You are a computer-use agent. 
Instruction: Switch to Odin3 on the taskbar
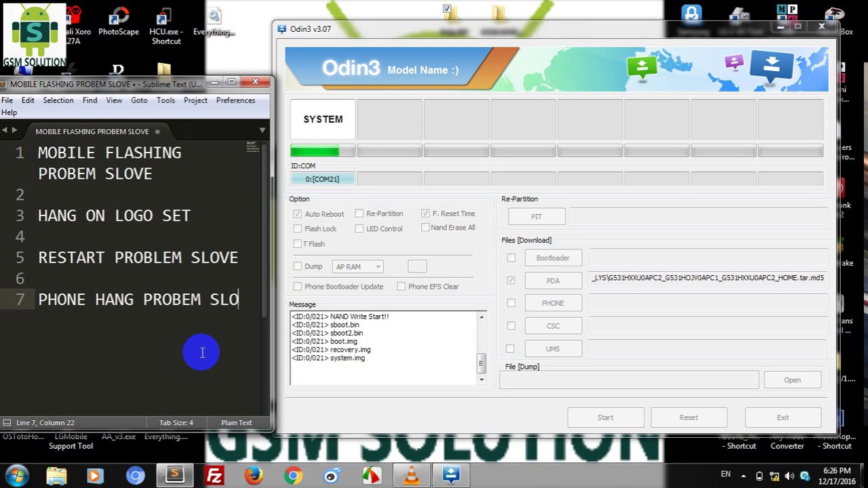pyautogui.click(x=451, y=476)
